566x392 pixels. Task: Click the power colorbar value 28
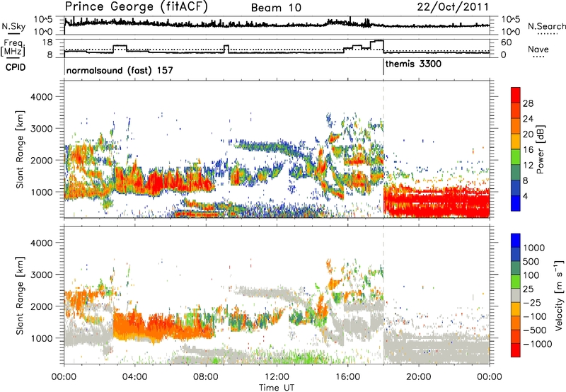pos(528,103)
